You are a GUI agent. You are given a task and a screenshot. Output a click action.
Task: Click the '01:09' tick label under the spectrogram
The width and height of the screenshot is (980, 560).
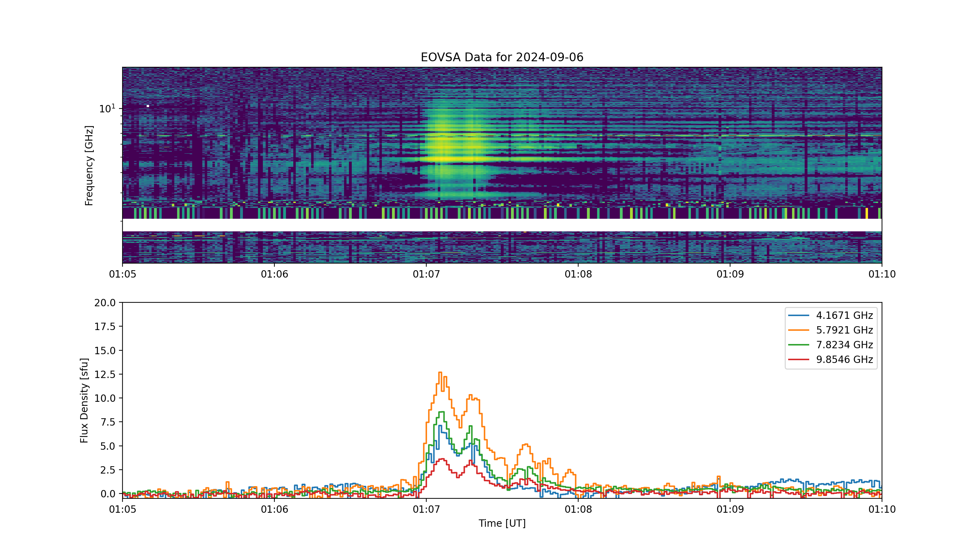coord(730,274)
